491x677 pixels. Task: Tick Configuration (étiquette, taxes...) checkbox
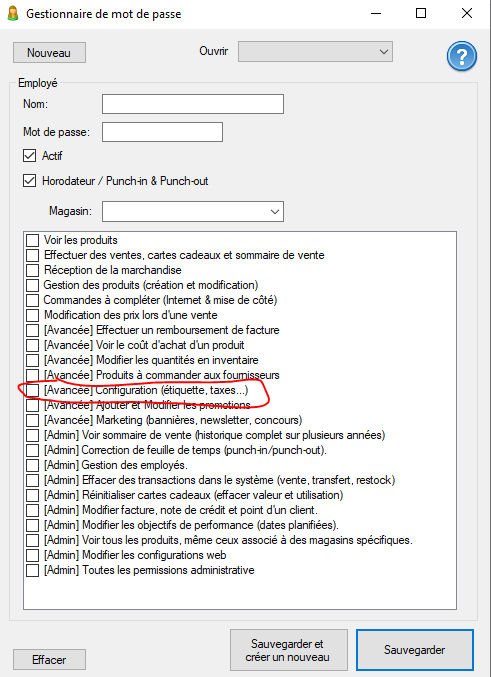(x=32, y=390)
